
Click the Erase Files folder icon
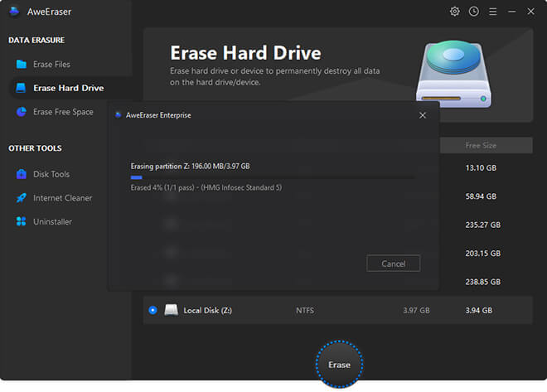tap(22, 64)
